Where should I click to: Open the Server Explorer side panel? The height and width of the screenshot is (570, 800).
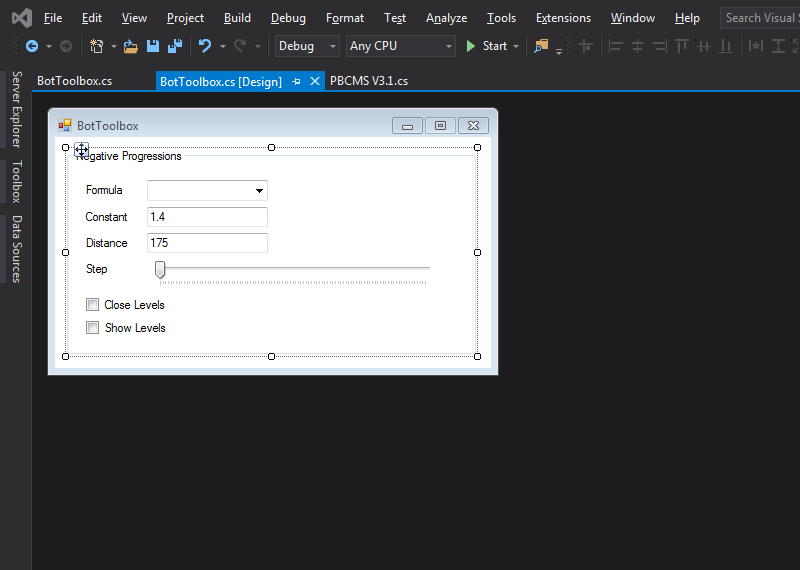[17, 110]
